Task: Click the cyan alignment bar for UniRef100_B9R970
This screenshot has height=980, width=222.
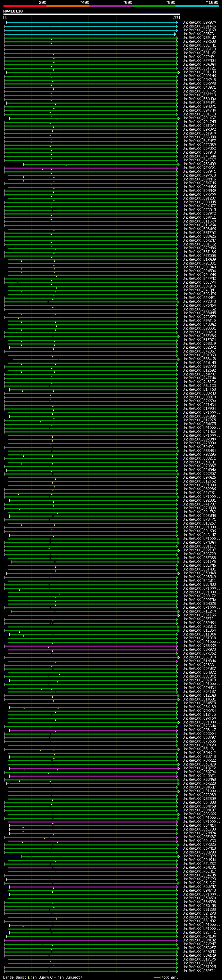Action: (92, 23)
